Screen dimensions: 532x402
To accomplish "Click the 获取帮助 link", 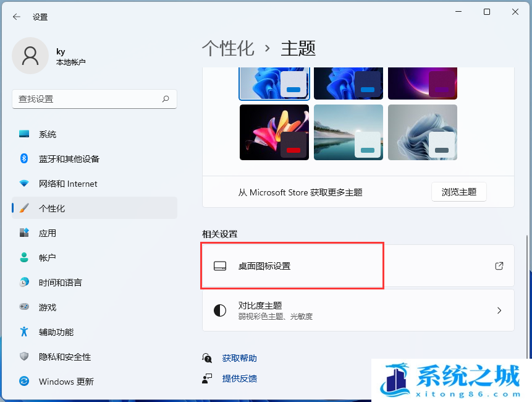I will (239, 358).
